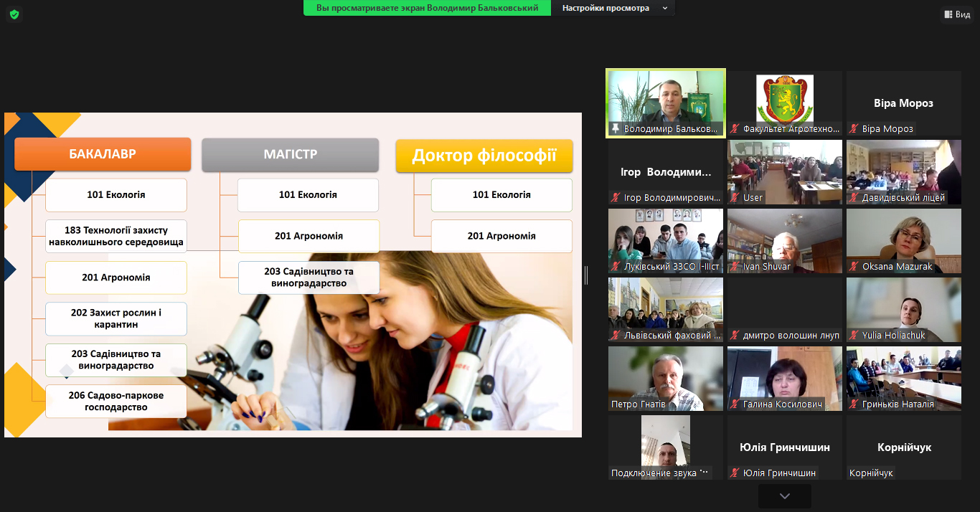Select the Факультет Агротехнологій logo tile
980x512 pixels.
point(785,99)
